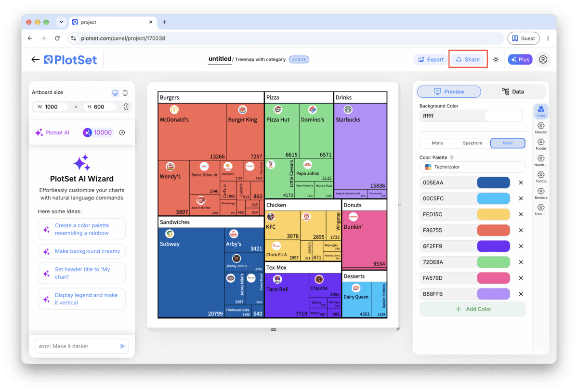This screenshot has height=392, width=578.
Task: Pick the 'Make background creamy' suggestion
Action: tap(82, 251)
